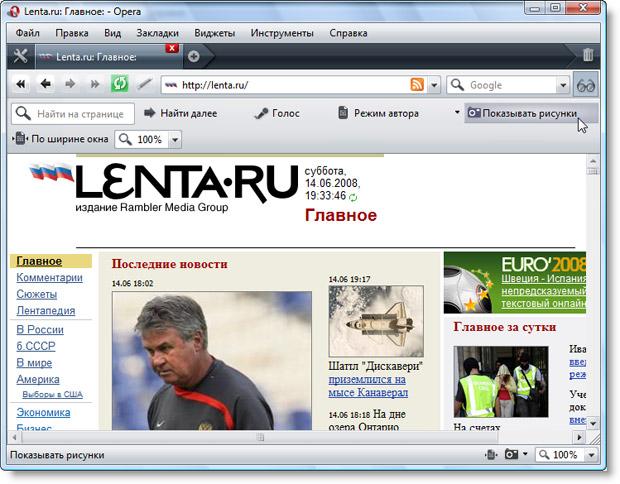Click the LENTA.RU logo
Viewport: 620px width, 484px height.
186,183
